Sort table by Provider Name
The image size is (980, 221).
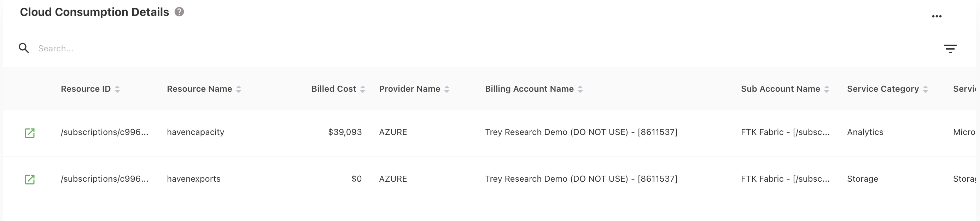tap(447, 89)
